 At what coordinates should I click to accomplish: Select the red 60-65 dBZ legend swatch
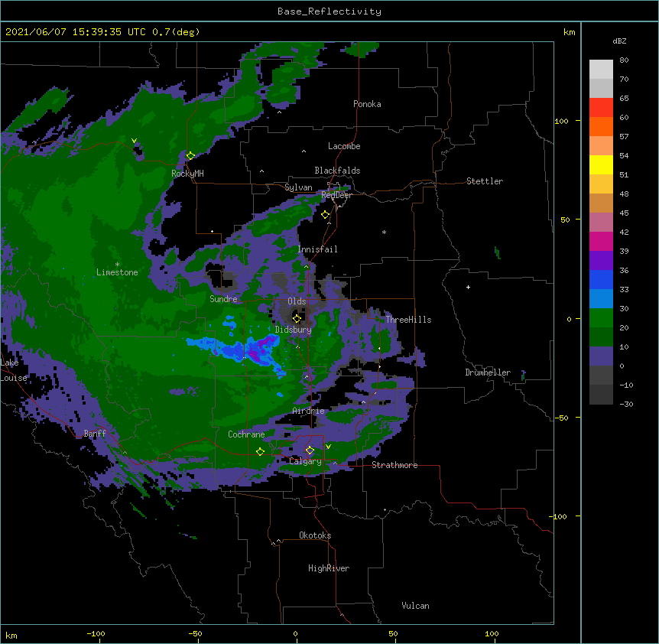[x=601, y=108]
